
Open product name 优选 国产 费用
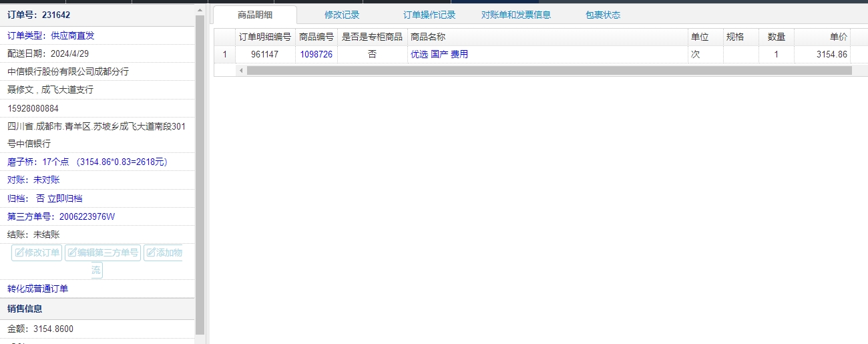(x=439, y=55)
